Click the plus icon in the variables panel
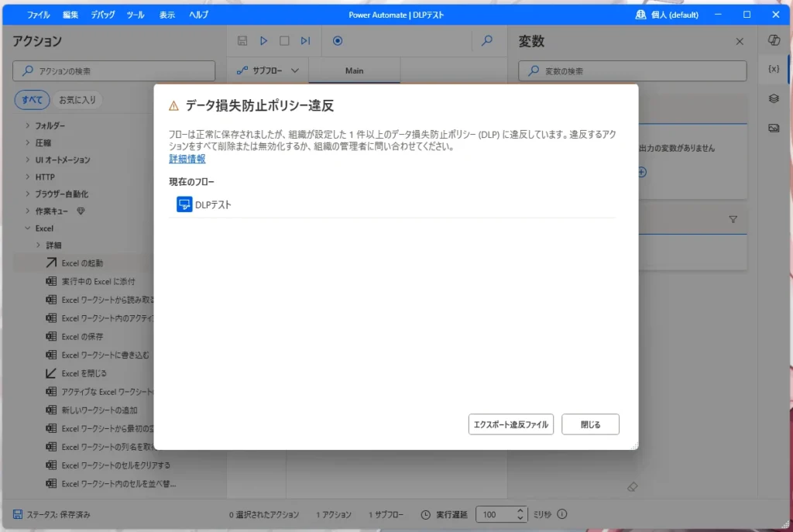Viewport: 793px width, 532px height. pos(642,173)
